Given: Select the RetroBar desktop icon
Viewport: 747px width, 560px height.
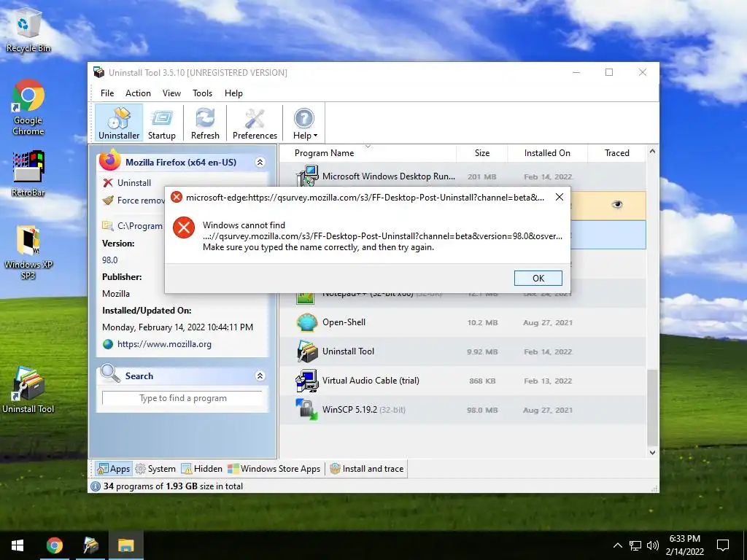Looking at the screenshot, I should pos(28,174).
